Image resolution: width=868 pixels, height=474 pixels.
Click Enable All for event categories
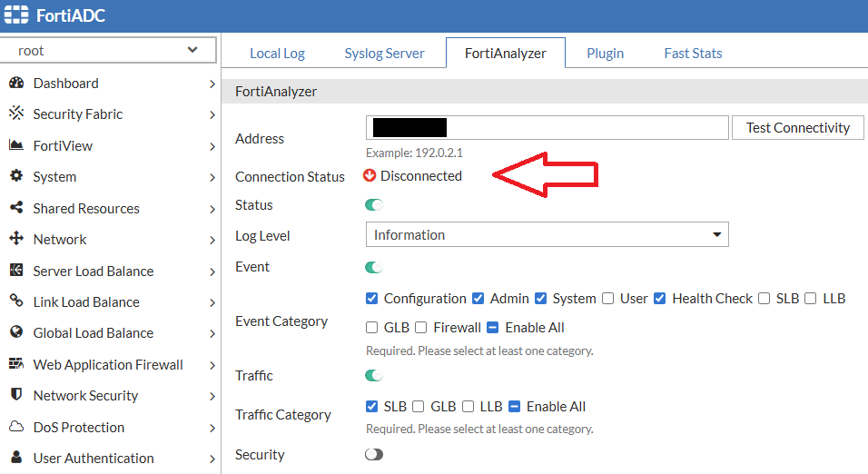point(493,328)
